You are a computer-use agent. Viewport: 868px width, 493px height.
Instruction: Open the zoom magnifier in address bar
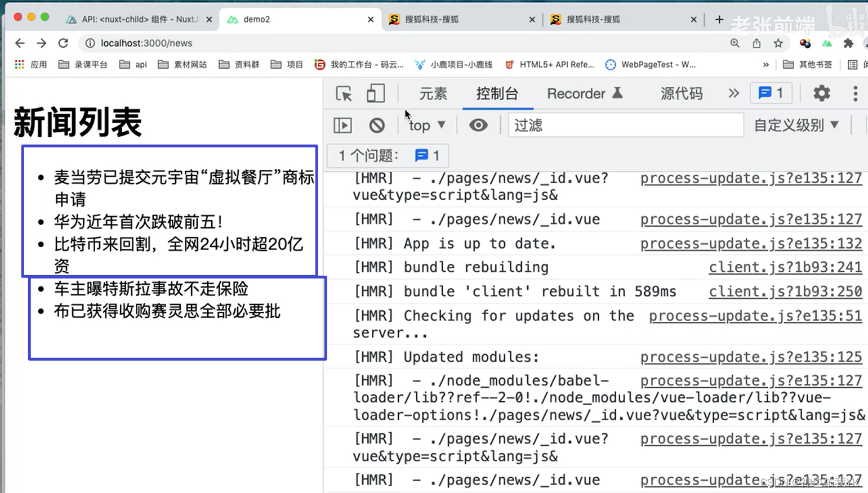pos(735,43)
